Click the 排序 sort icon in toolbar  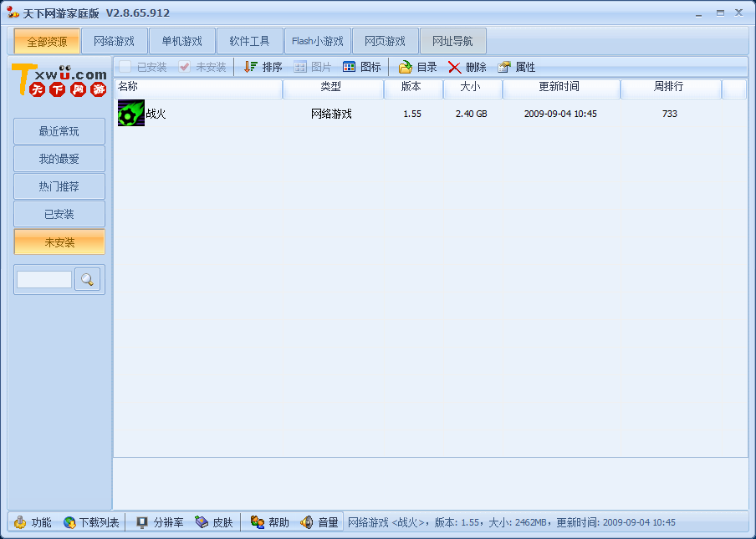[x=251, y=67]
